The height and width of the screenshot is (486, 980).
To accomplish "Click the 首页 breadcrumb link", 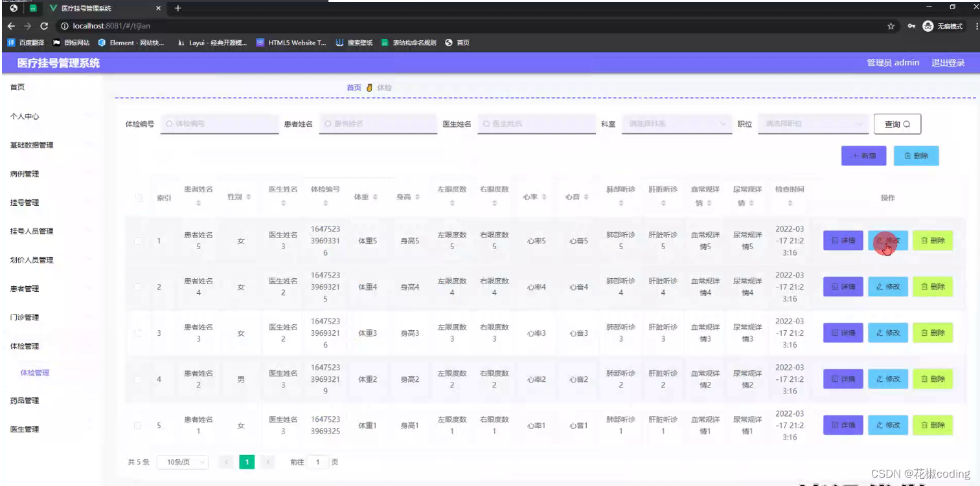I will tap(354, 87).
